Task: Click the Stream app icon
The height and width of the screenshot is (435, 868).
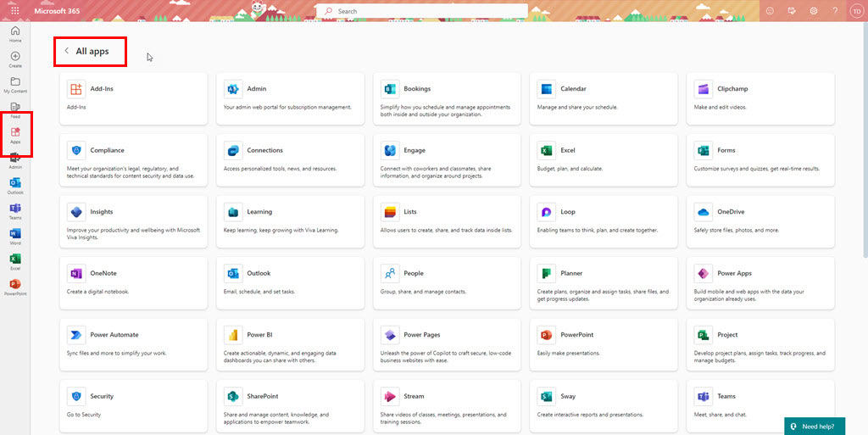Action: click(390, 396)
